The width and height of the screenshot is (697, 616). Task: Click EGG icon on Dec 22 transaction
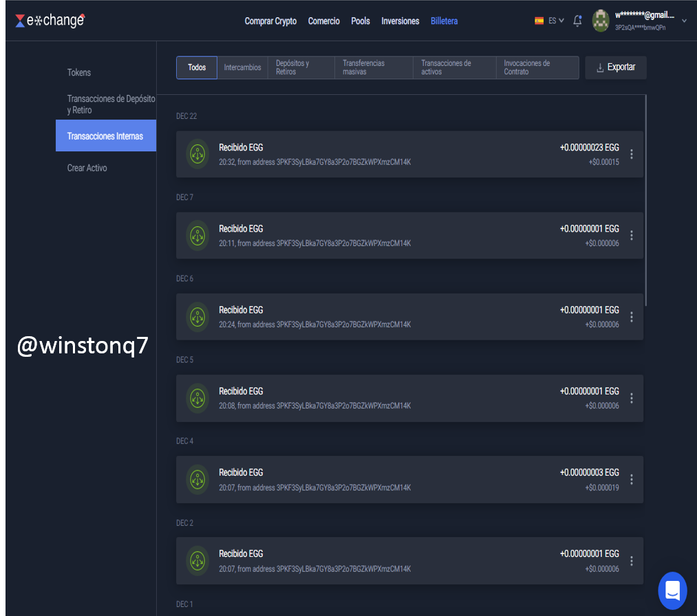(197, 154)
